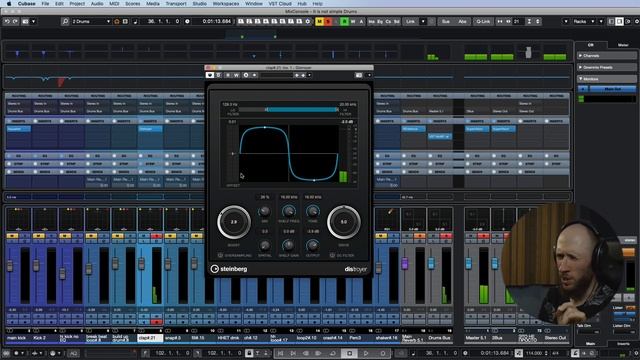Click the Spatial knob in Distroyer
The image size is (640, 360).
[x=264, y=245]
